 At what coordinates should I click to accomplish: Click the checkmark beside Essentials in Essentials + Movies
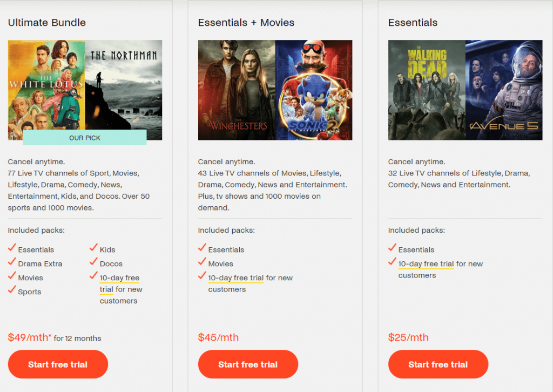[202, 247]
